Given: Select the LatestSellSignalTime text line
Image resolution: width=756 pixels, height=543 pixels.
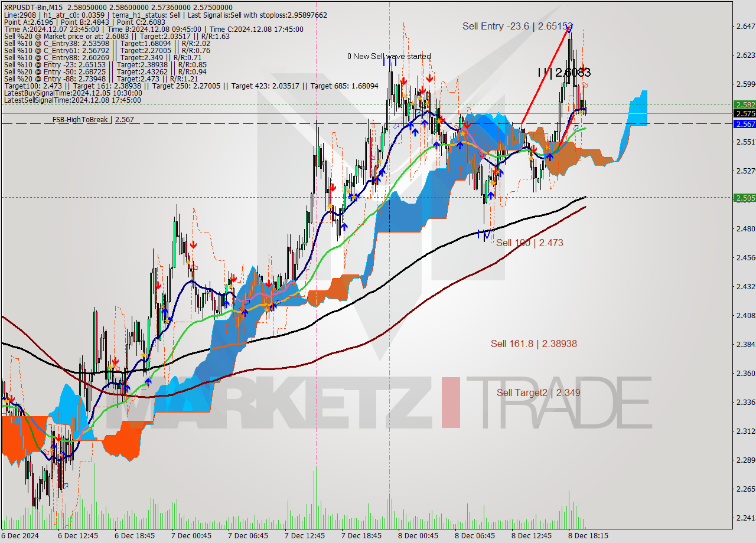Looking at the screenshot, I should click(x=73, y=100).
